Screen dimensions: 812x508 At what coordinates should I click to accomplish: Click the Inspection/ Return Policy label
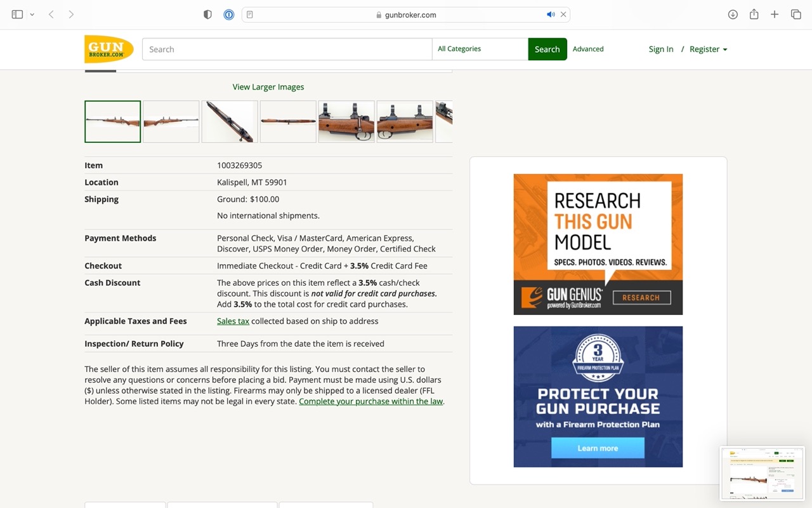tap(134, 344)
